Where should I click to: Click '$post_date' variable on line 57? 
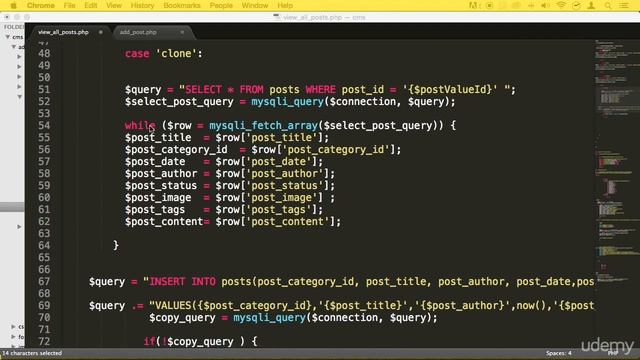point(155,162)
